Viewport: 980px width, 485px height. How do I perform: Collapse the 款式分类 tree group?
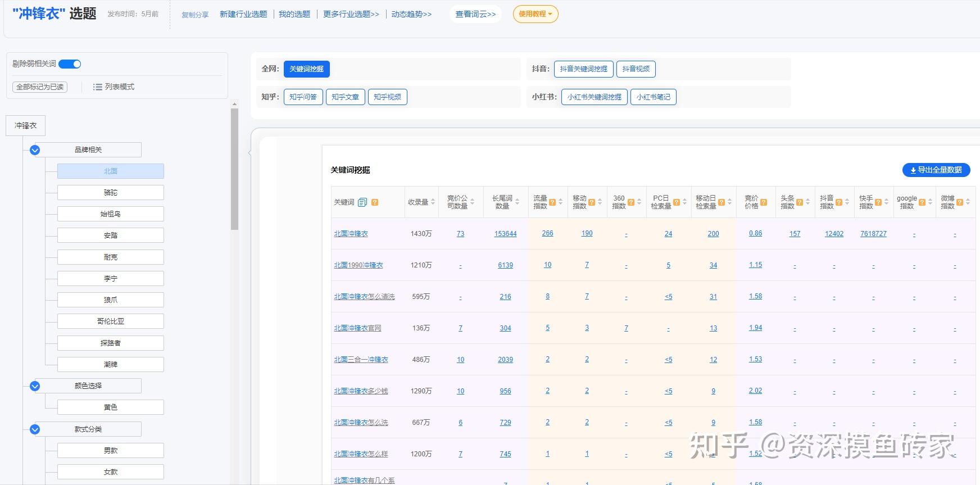pyautogui.click(x=35, y=429)
